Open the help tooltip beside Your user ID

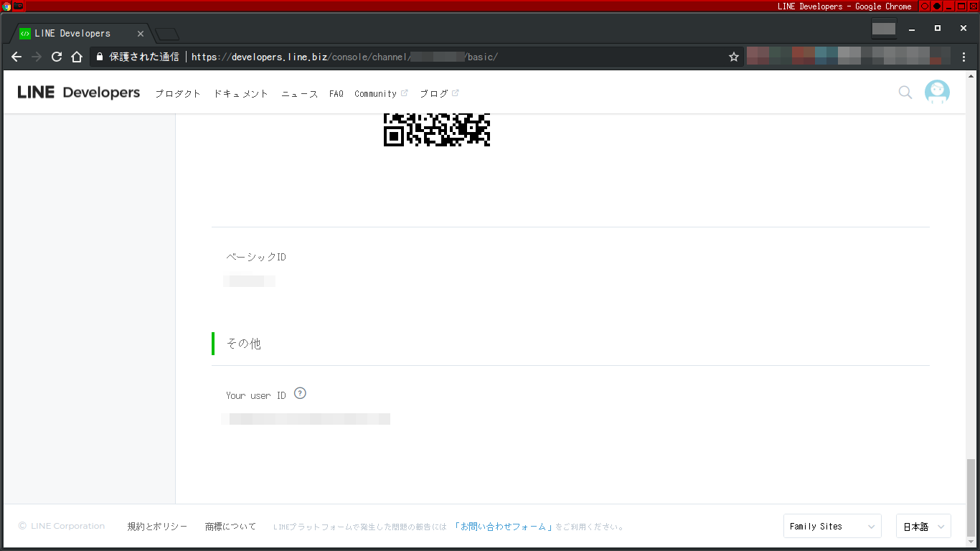300,393
